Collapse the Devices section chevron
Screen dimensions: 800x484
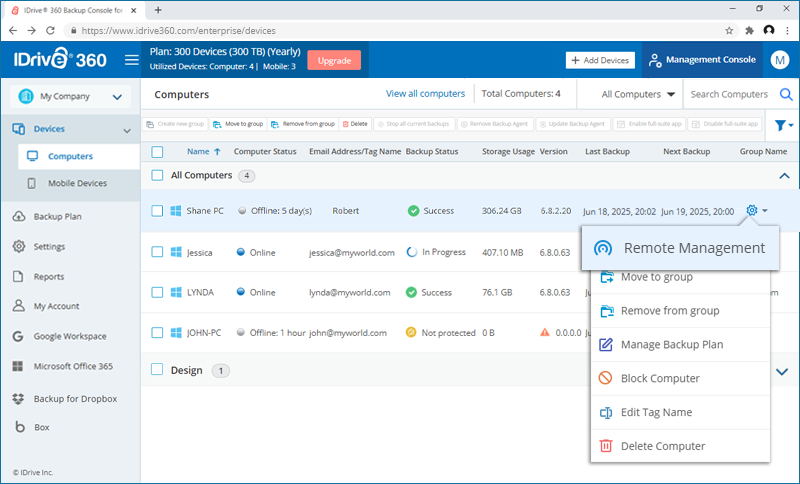pos(127,131)
